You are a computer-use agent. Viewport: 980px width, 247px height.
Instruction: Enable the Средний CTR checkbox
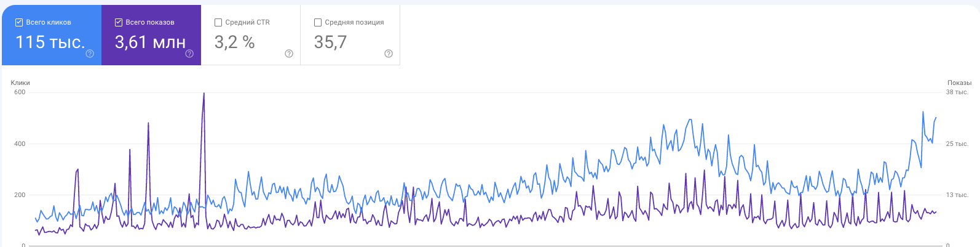point(218,22)
